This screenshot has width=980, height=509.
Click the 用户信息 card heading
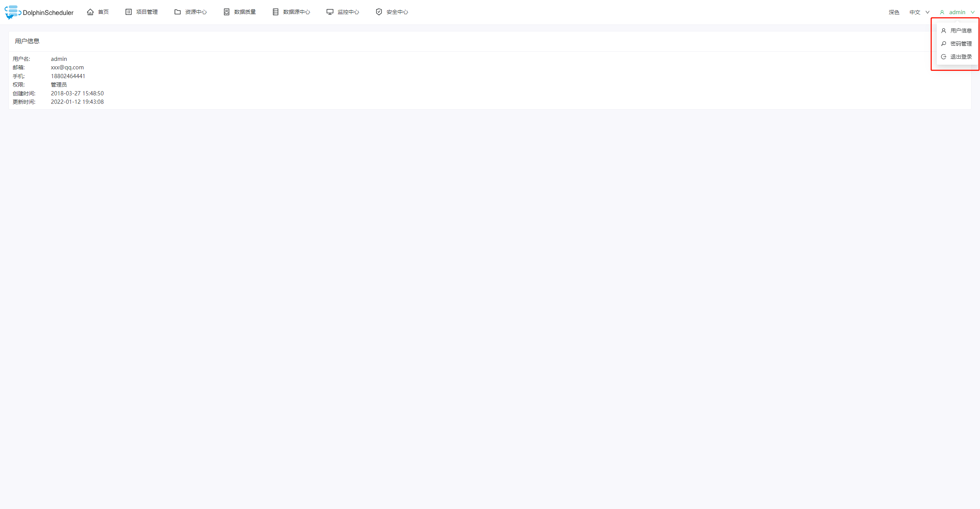(27, 41)
